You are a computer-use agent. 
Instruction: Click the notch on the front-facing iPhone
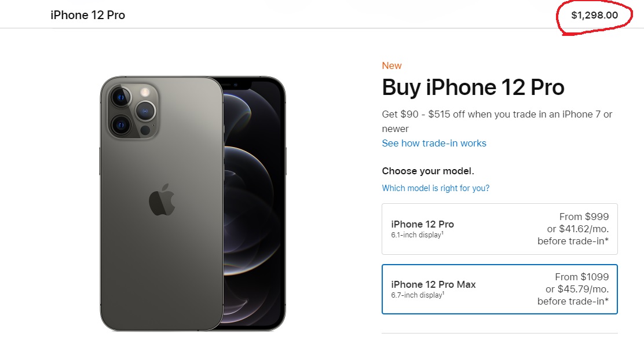236,85
